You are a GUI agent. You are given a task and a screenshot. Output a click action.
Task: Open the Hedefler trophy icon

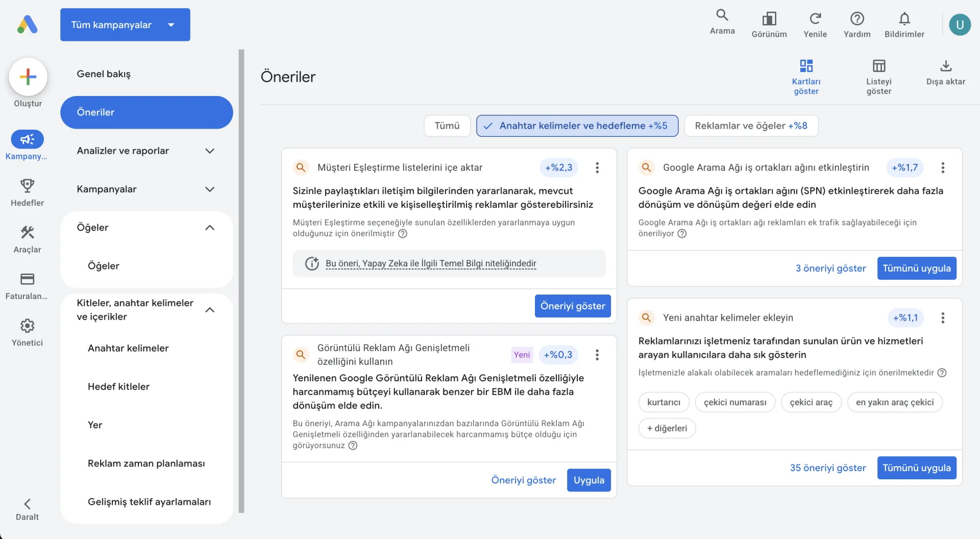point(27,186)
